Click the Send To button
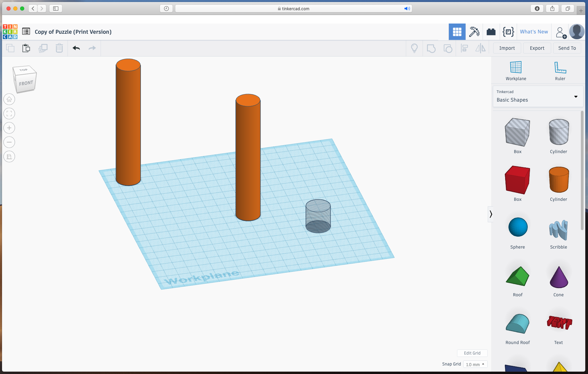 [567, 48]
